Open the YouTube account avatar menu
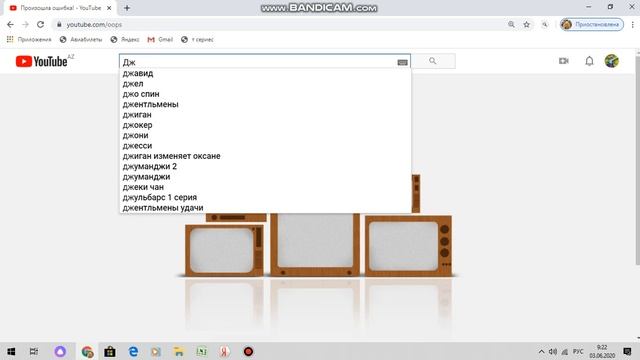The height and width of the screenshot is (360, 640). tap(611, 61)
